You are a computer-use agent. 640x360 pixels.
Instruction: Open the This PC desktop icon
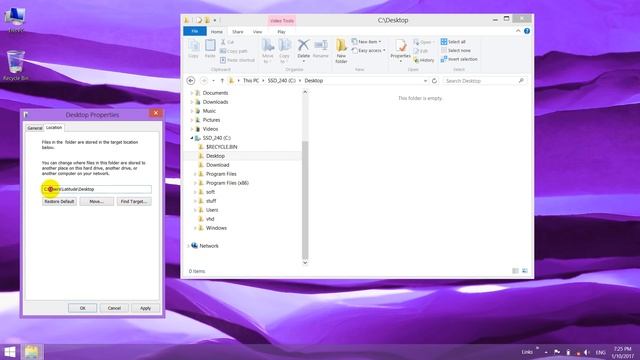(x=15, y=20)
